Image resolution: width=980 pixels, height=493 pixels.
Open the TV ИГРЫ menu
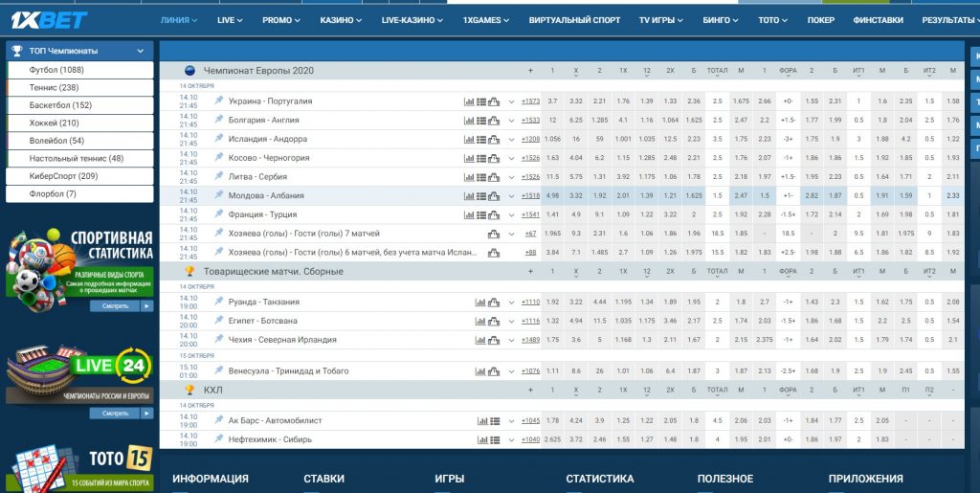coord(661,20)
